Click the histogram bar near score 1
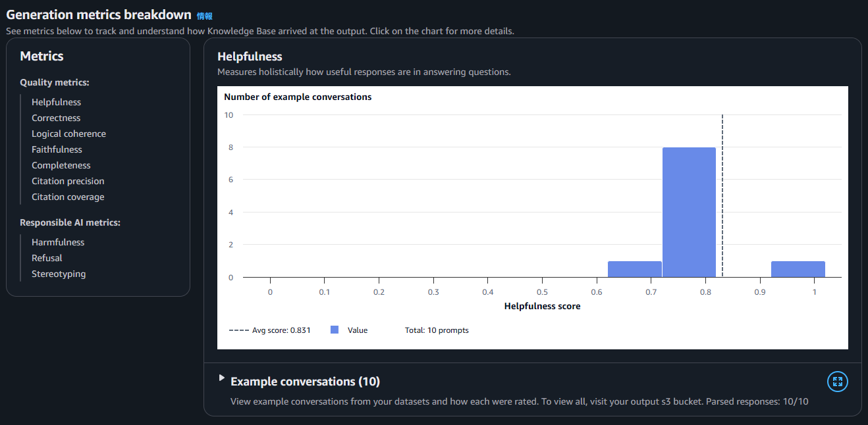868x425 pixels. pyautogui.click(x=798, y=269)
